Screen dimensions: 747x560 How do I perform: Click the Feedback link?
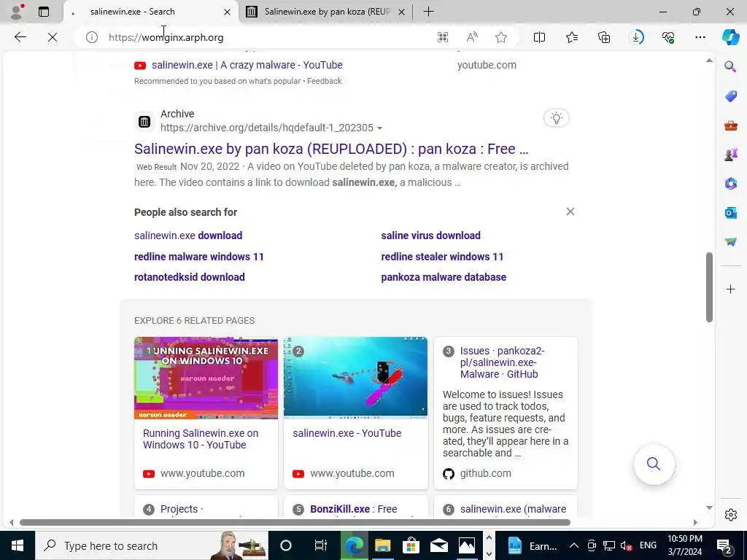click(324, 81)
